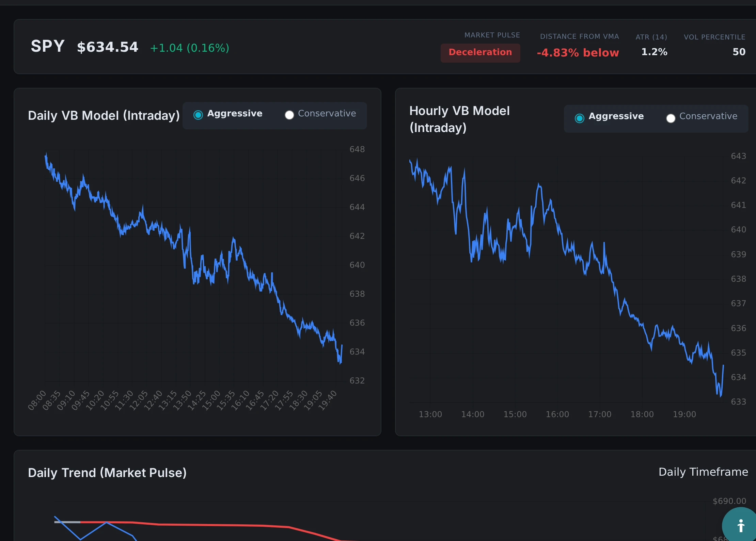Click the MARKET PULSE label
756x541 pixels.
(x=492, y=35)
